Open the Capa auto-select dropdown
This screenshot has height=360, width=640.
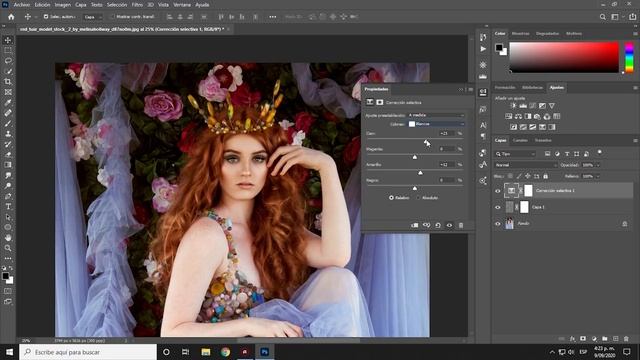tap(93, 17)
